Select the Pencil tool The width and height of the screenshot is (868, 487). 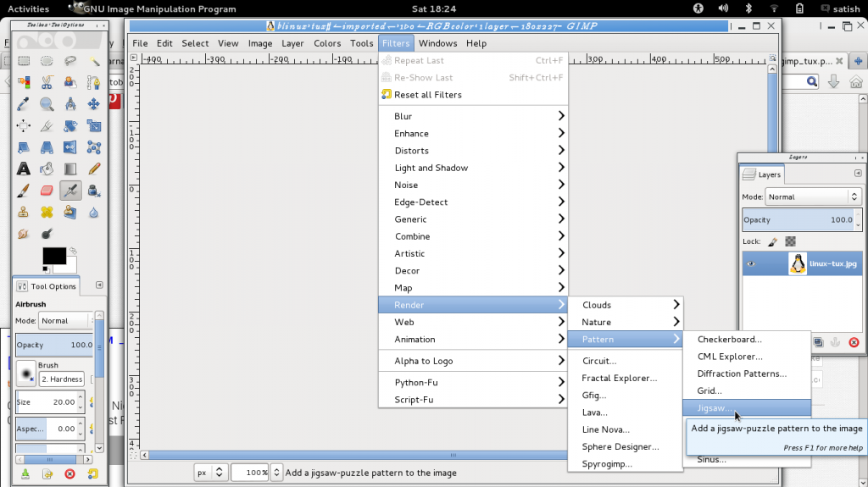(x=93, y=169)
